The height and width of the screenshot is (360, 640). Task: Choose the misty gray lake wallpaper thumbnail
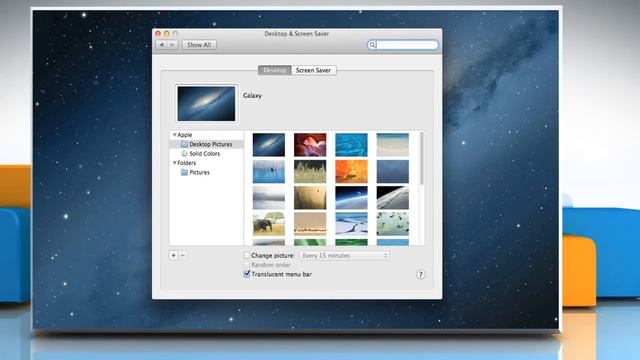pos(269,198)
